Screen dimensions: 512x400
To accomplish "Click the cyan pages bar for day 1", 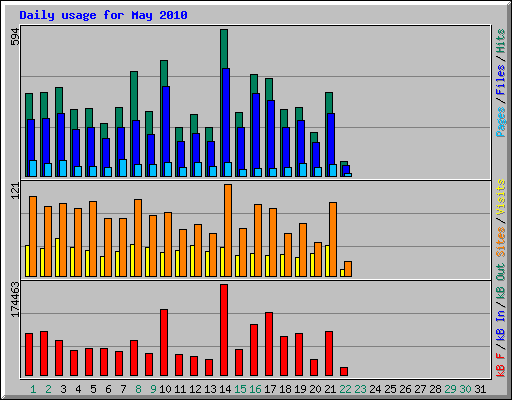I will [x=33, y=169].
